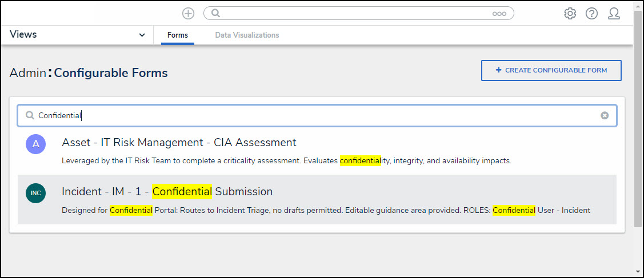Open the settings gear icon
The image size is (644, 278).
click(570, 13)
